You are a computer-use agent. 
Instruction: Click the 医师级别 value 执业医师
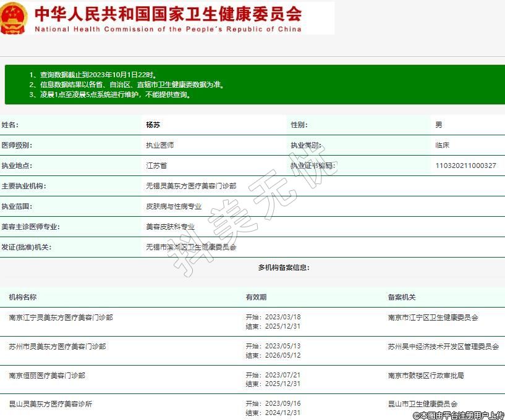[x=159, y=145]
